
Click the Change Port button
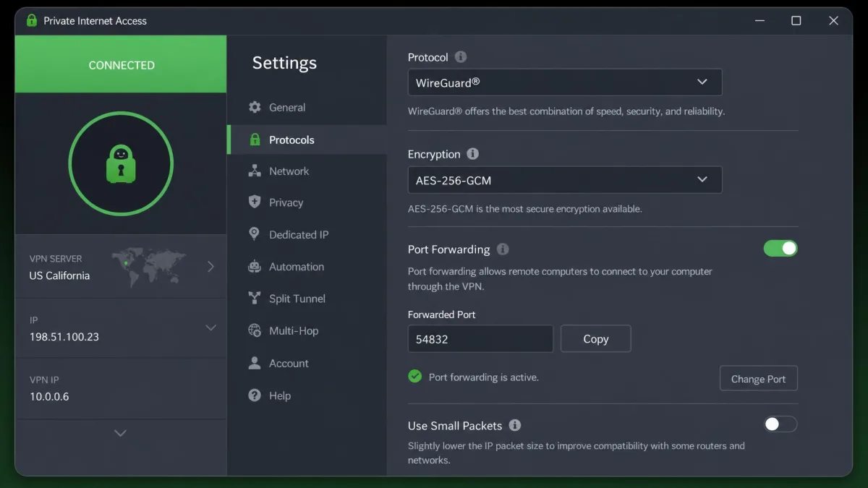(x=758, y=378)
